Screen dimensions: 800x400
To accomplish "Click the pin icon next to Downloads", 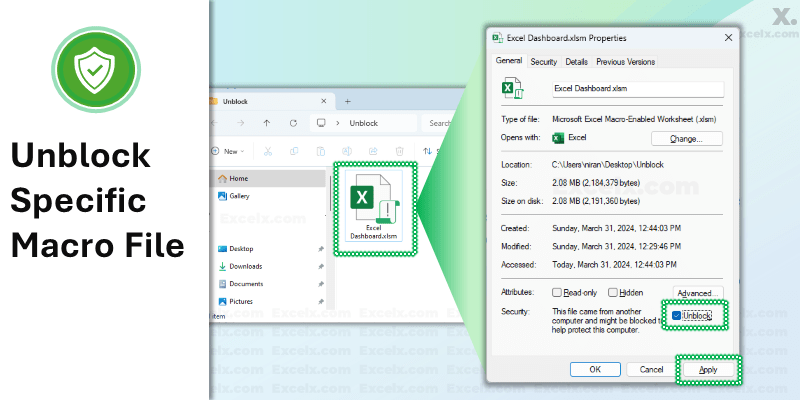I will 320,266.
